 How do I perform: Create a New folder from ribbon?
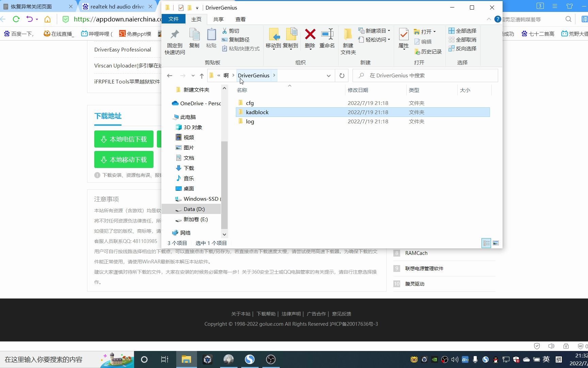348,42
